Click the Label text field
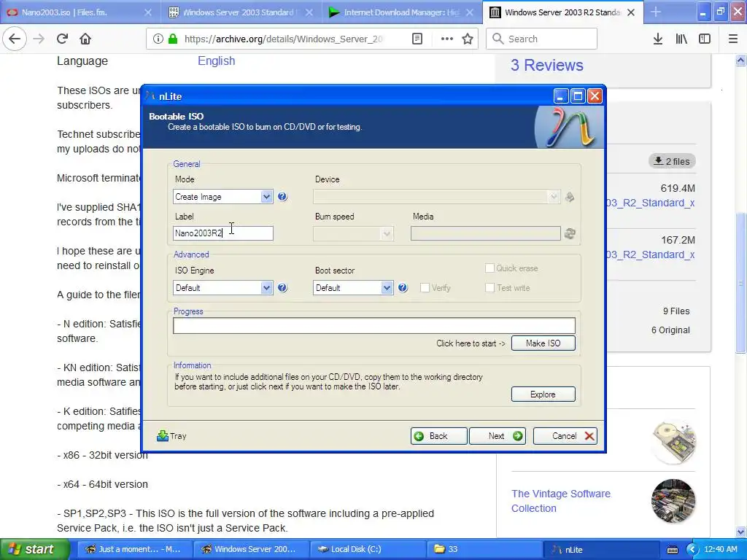Viewport: 747px width, 560px height. (x=223, y=233)
